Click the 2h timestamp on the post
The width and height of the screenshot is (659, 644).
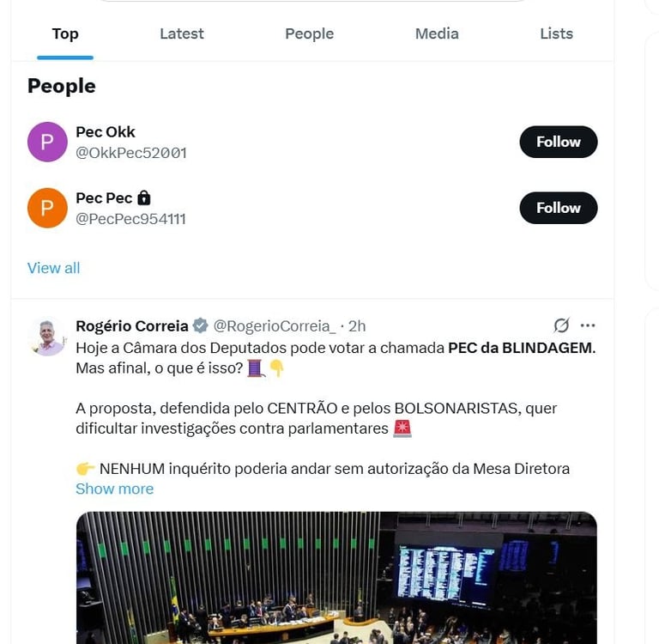pyautogui.click(x=357, y=325)
